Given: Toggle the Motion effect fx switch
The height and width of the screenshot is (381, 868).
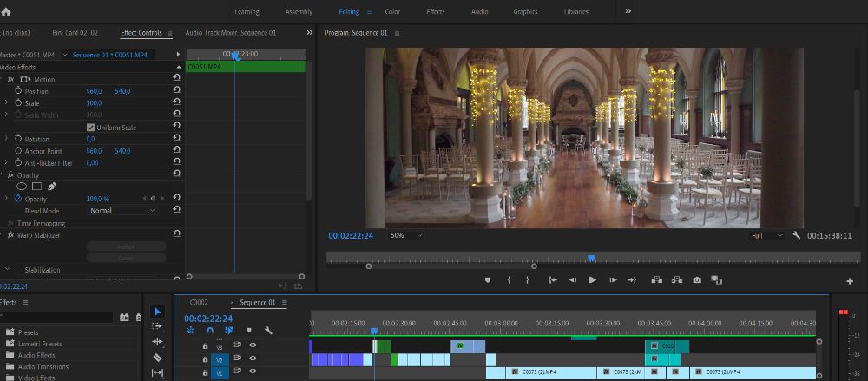Looking at the screenshot, I should [10, 79].
